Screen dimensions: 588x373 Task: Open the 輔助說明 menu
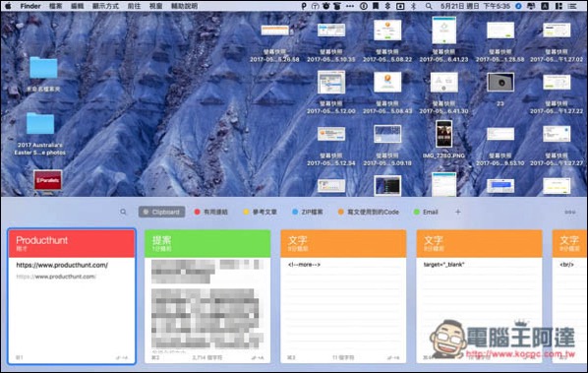pyautogui.click(x=184, y=6)
